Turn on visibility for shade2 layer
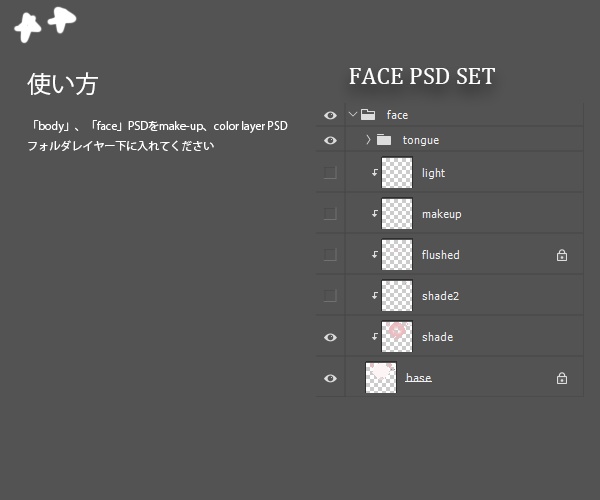 [330, 296]
